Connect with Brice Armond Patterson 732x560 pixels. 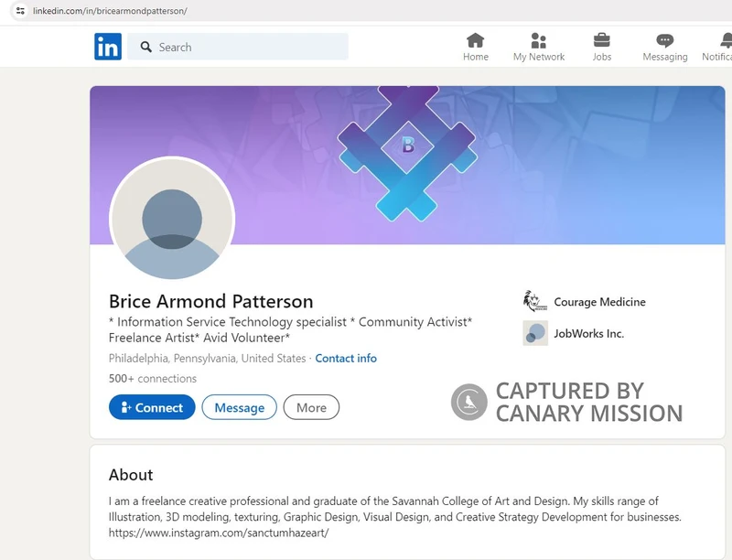coord(152,408)
